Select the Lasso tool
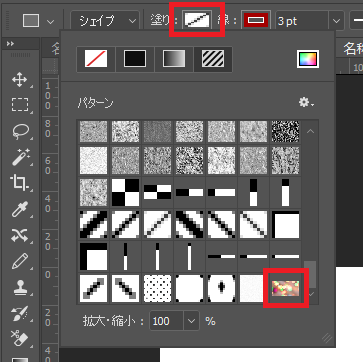This screenshot has height=362, width=363. pyautogui.click(x=20, y=131)
